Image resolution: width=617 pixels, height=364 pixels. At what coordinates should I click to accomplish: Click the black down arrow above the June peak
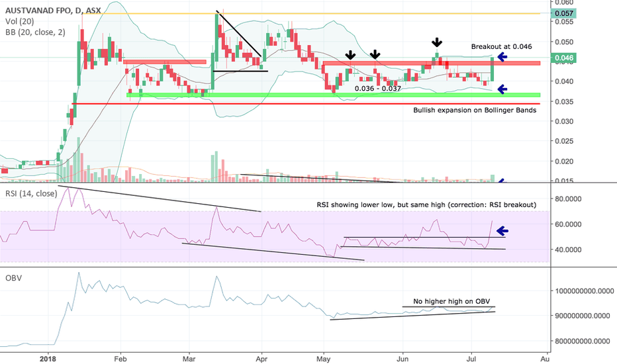(437, 42)
